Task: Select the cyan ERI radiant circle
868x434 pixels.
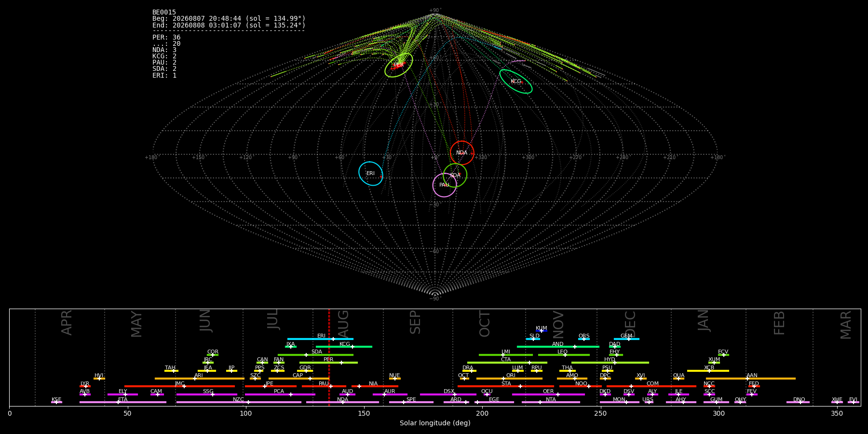Action: 371,174
